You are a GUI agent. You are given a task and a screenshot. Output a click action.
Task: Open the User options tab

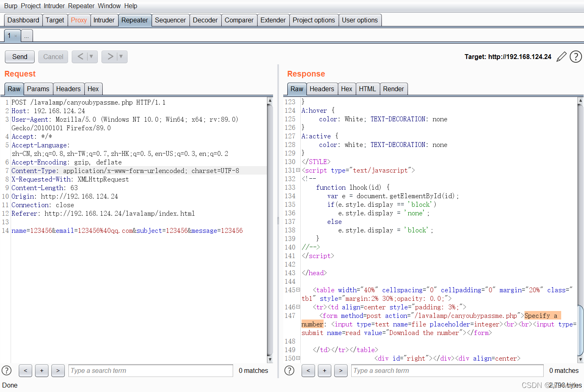360,20
